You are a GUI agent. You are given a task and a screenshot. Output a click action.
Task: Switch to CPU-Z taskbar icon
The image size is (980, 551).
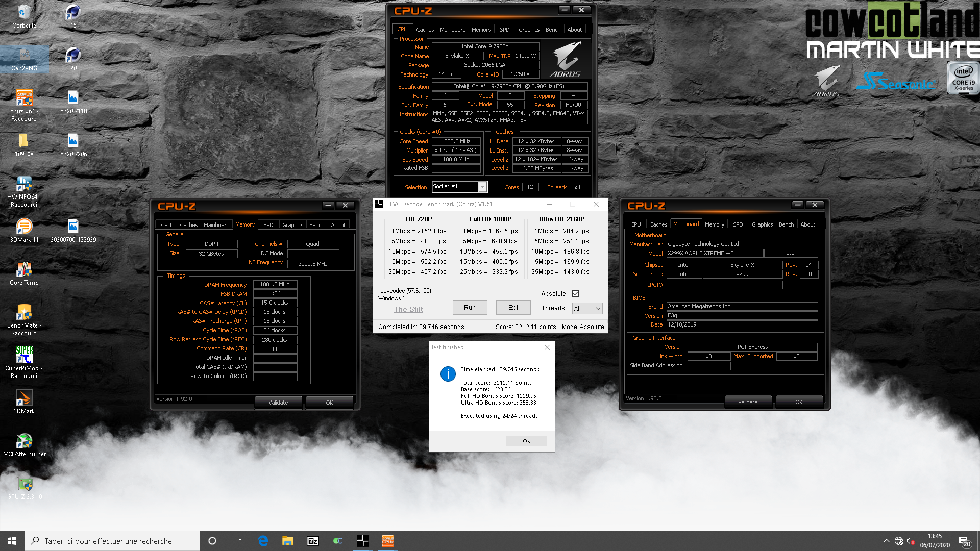click(388, 541)
